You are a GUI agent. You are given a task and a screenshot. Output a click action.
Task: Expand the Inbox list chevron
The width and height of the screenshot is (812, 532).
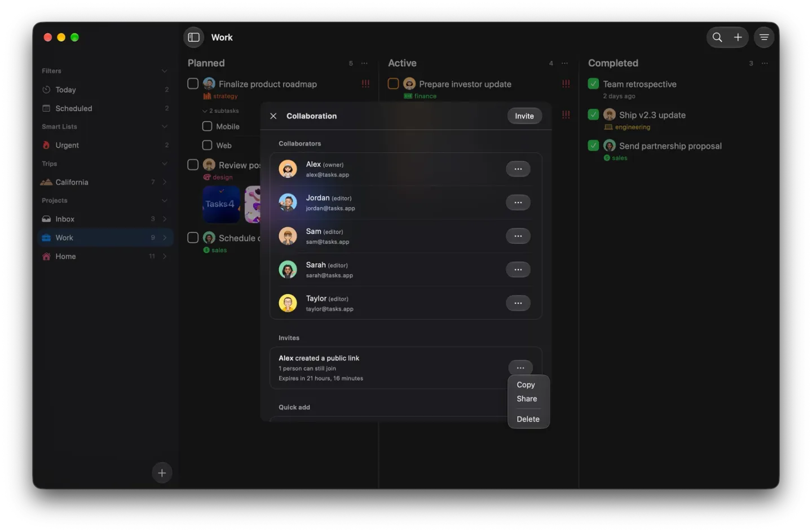point(165,219)
